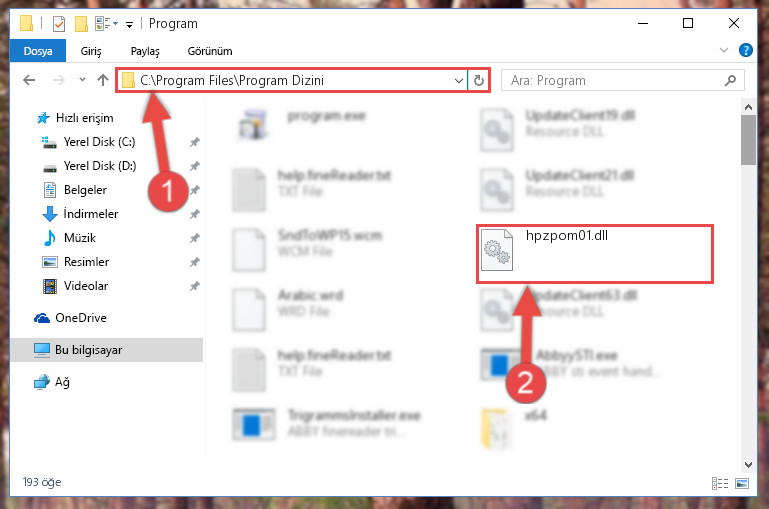Open the Help question mark icon

pyautogui.click(x=745, y=50)
